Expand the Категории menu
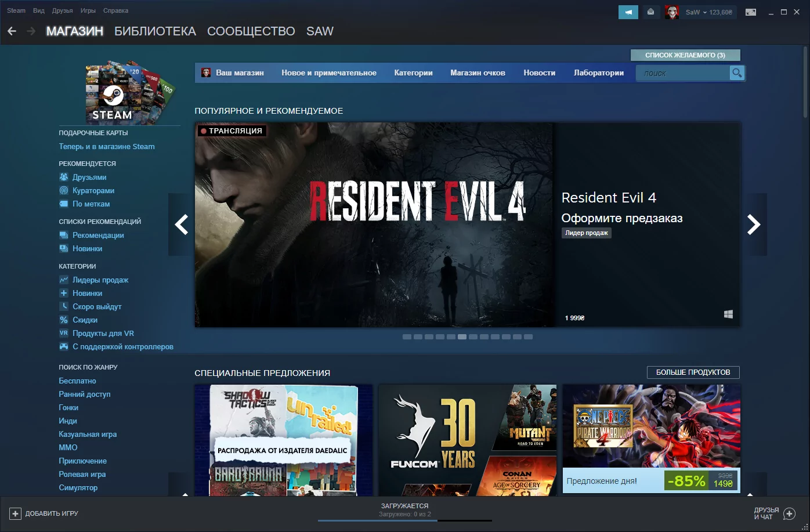 click(413, 73)
